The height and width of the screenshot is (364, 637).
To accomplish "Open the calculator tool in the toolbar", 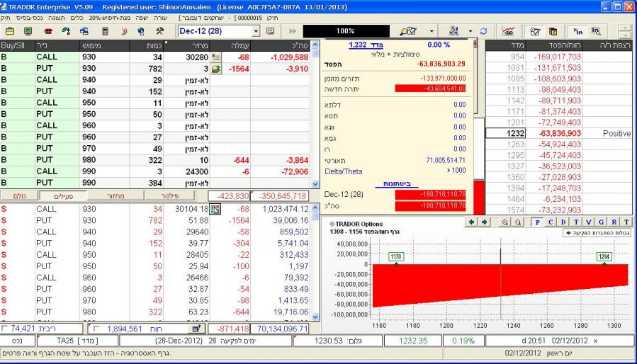I will coord(105,32).
